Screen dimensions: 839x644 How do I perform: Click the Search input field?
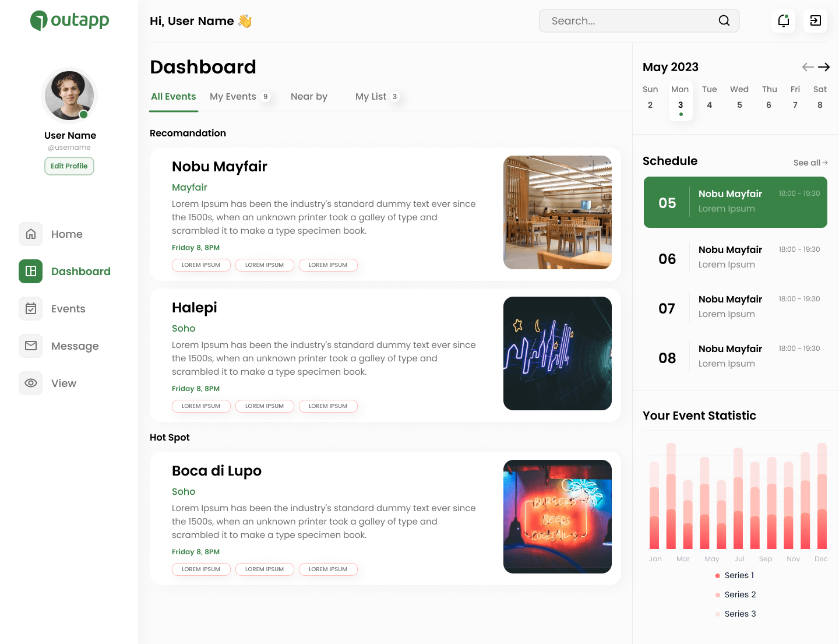point(629,21)
